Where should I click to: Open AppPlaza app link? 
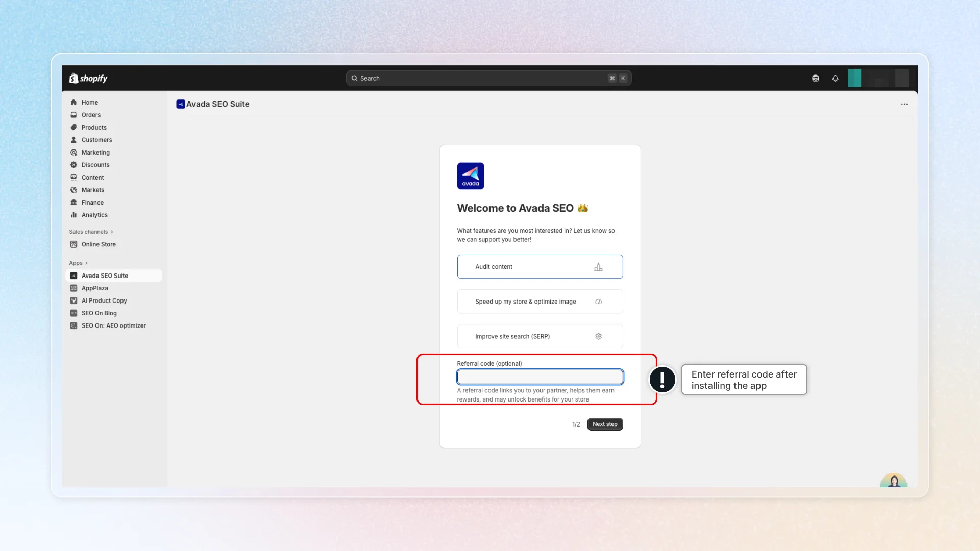tap(114, 288)
